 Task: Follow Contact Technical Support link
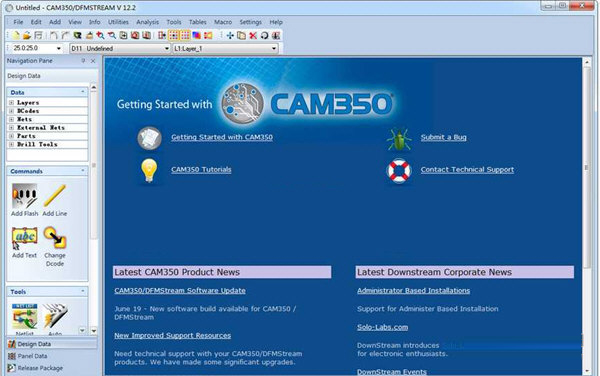coord(467,169)
